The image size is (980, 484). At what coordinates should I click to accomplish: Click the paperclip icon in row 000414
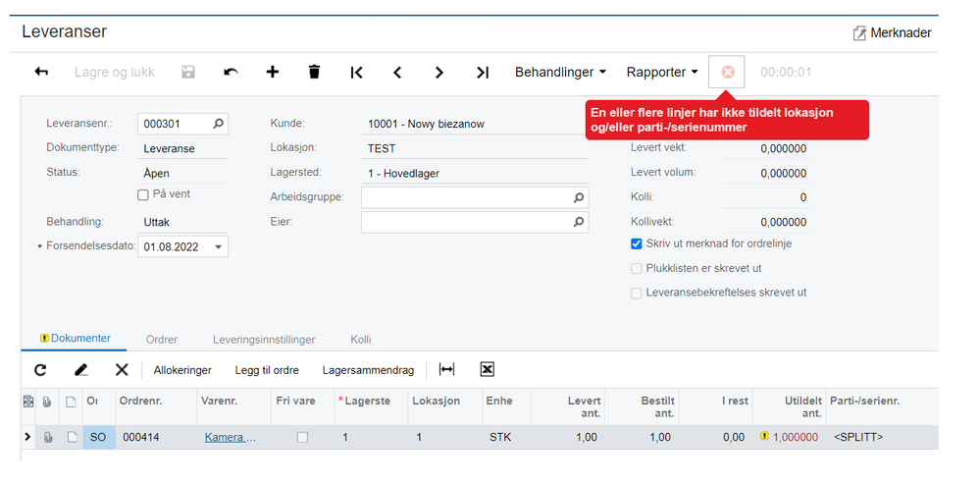pos(47,438)
